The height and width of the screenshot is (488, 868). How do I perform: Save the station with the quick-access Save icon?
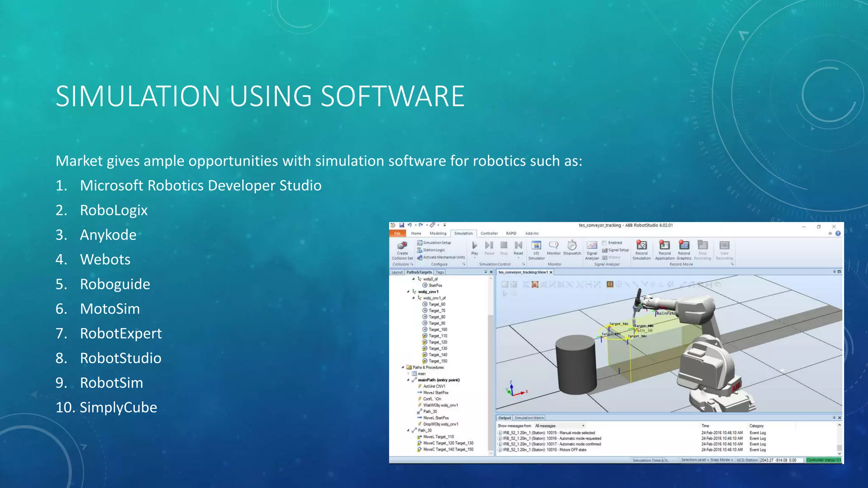coord(401,225)
